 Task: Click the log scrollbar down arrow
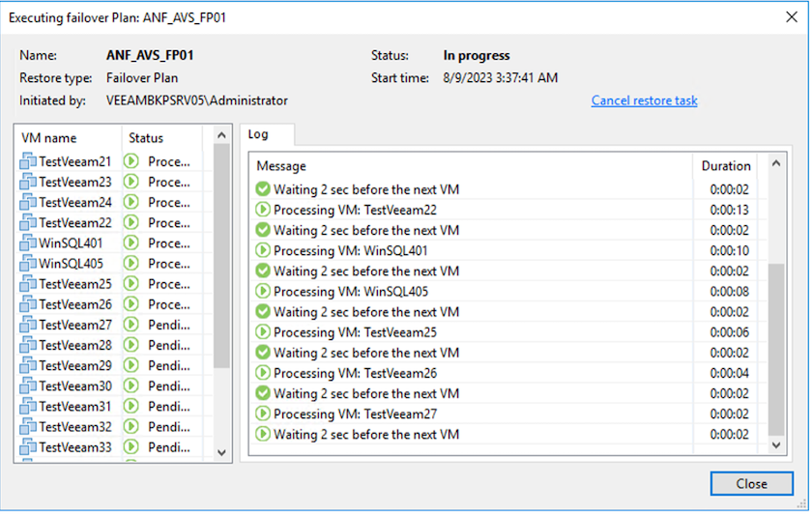click(774, 445)
